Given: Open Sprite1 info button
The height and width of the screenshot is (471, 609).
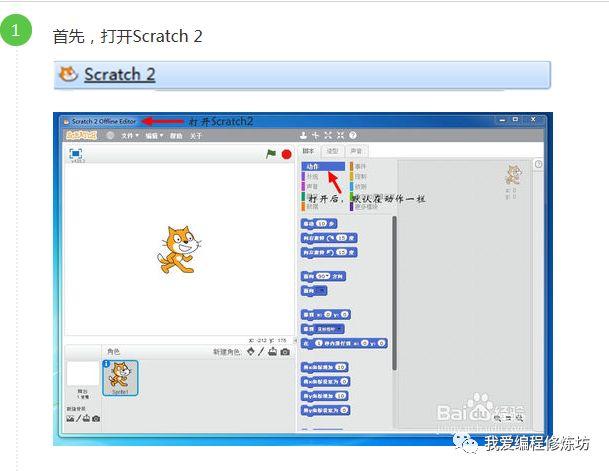Looking at the screenshot, I should pyautogui.click(x=106, y=364).
